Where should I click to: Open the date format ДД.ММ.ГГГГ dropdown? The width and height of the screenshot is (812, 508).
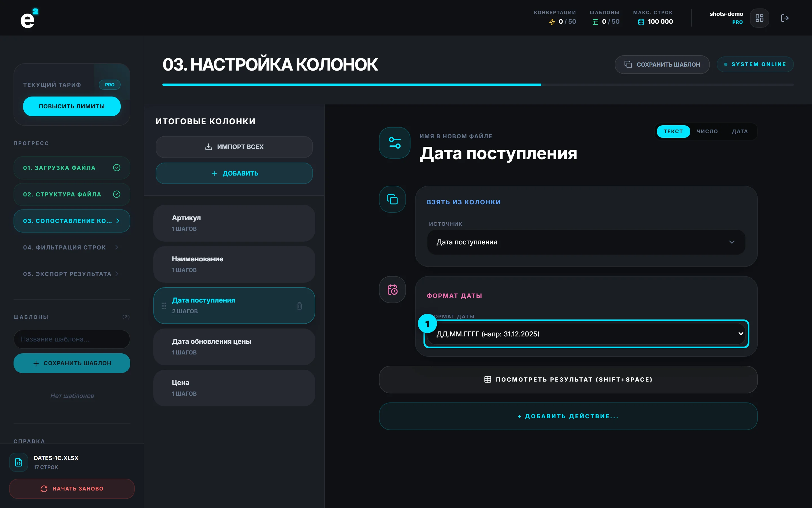[x=586, y=334]
